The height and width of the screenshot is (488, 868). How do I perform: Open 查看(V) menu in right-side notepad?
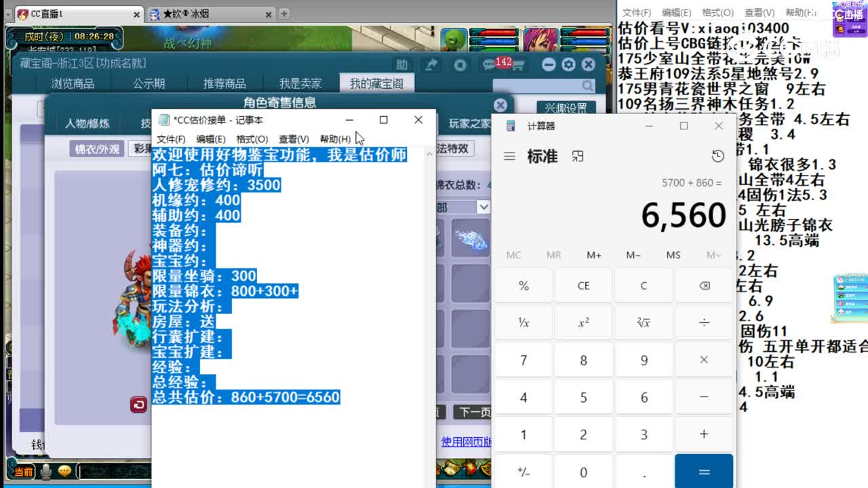[759, 12]
